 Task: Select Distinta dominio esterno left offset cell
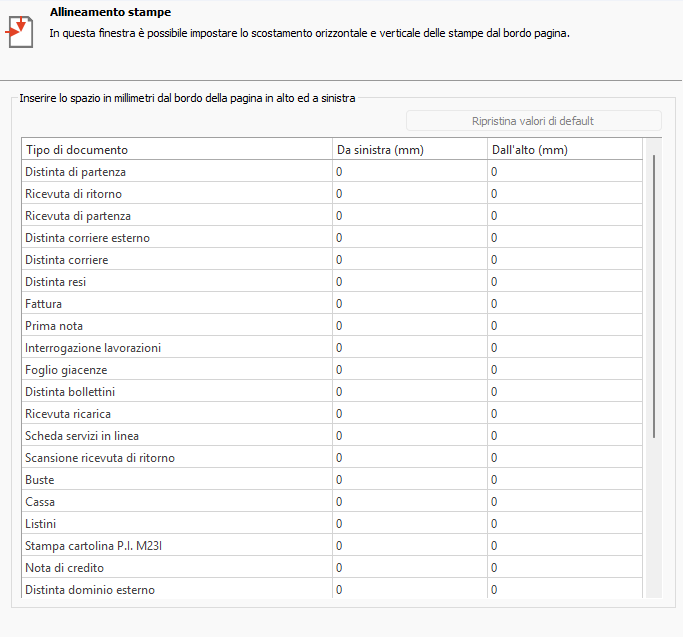pos(408,590)
